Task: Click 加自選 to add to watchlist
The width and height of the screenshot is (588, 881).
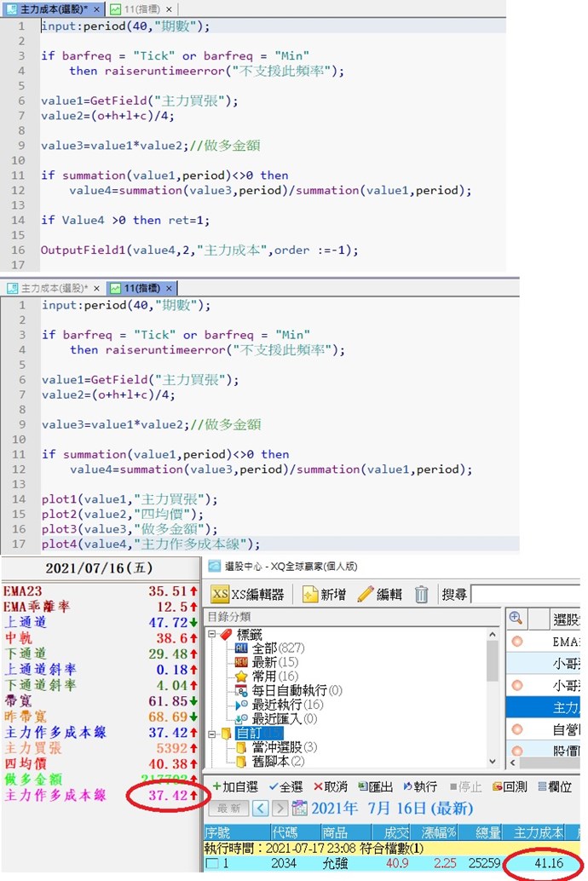Action: pyautogui.click(x=235, y=786)
